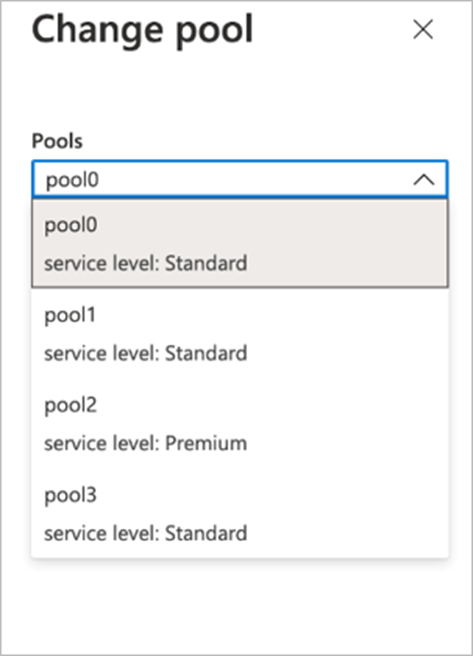
Task: Select pool3 at the list bottom
Action: (240, 513)
